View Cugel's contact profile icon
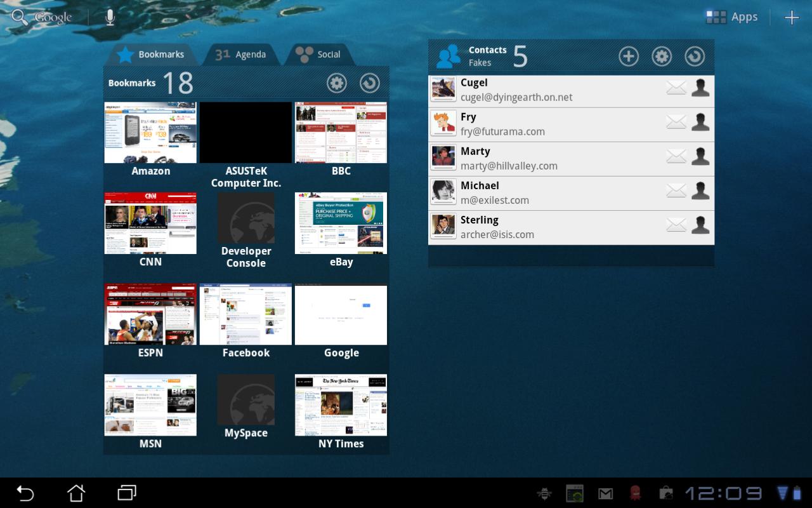 click(700, 88)
